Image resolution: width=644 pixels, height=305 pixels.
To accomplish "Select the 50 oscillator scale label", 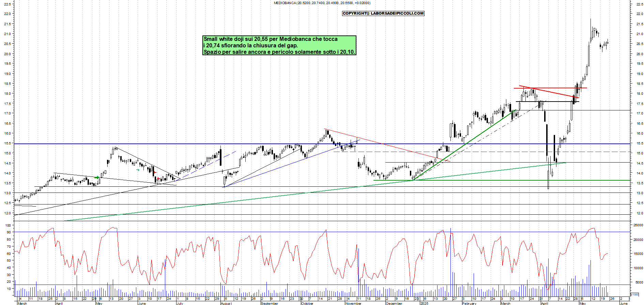I will pyautogui.click(x=9, y=261).
